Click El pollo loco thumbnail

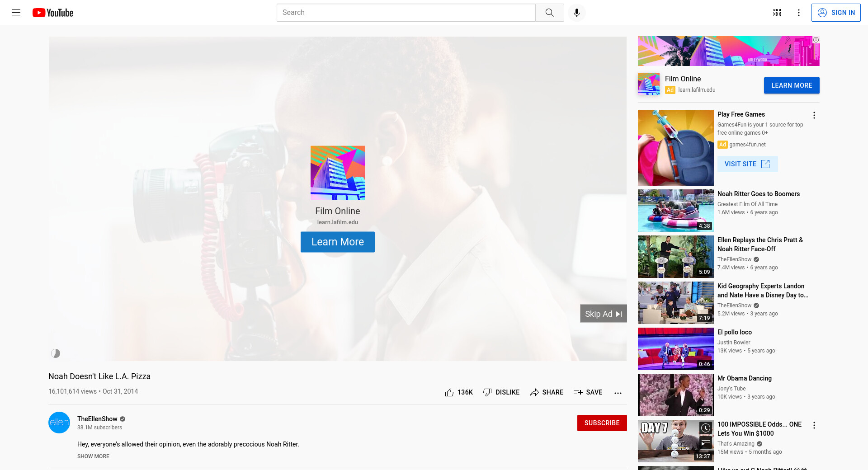[675, 349]
